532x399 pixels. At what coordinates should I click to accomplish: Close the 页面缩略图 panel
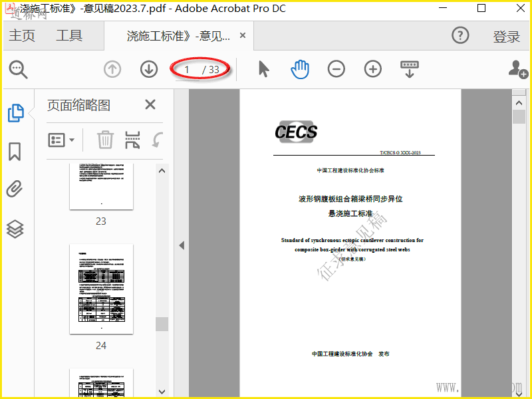(x=150, y=104)
